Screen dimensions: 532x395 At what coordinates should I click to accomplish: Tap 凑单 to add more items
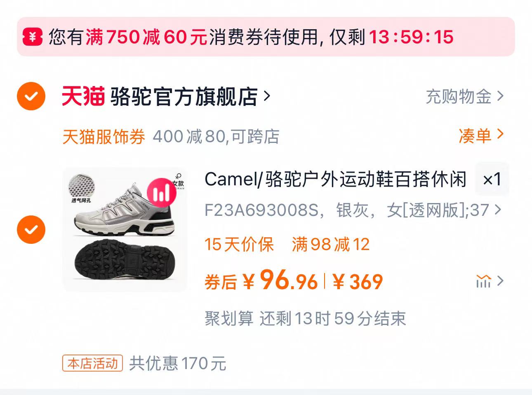pos(481,136)
